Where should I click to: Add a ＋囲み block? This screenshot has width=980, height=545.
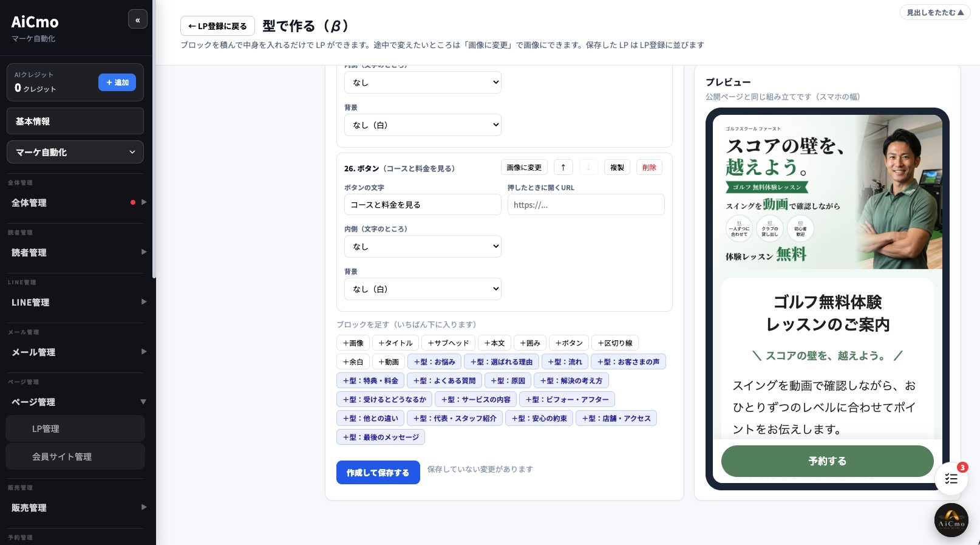530,343
